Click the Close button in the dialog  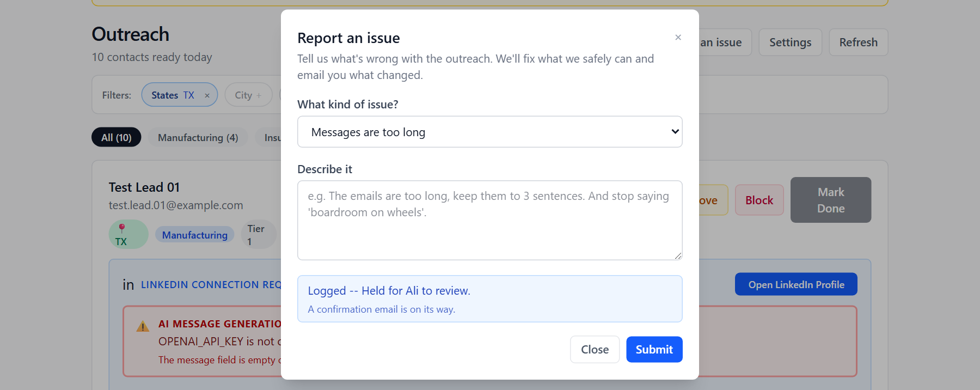pyautogui.click(x=595, y=349)
